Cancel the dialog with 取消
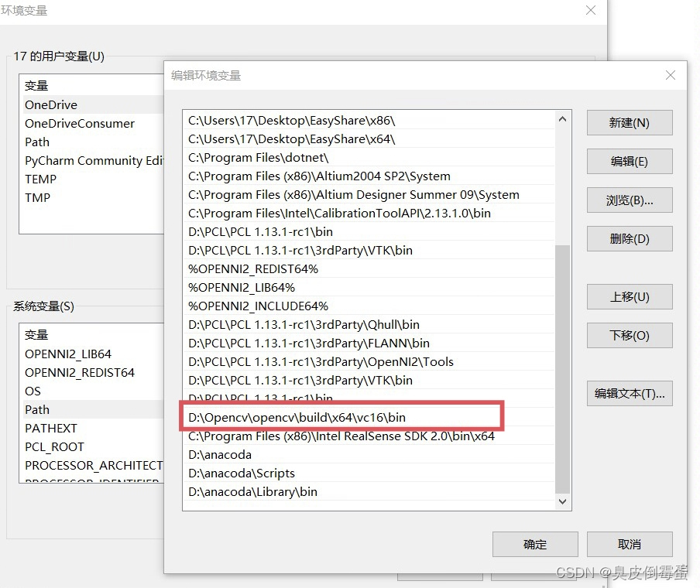Image resolution: width=700 pixels, height=588 pixels. tap(630, 544)
